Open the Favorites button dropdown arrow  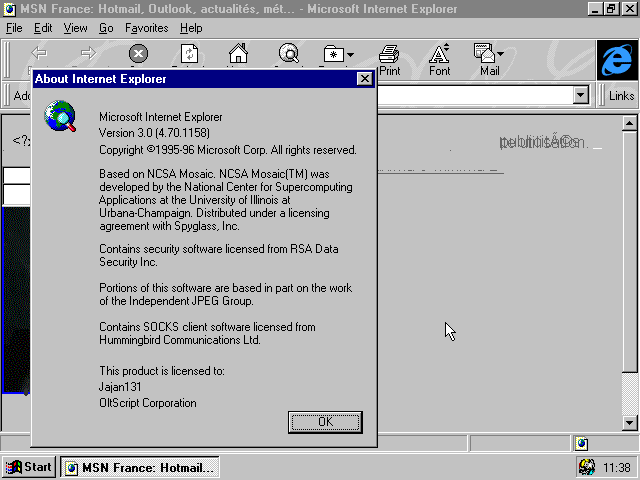pos(350,54)
